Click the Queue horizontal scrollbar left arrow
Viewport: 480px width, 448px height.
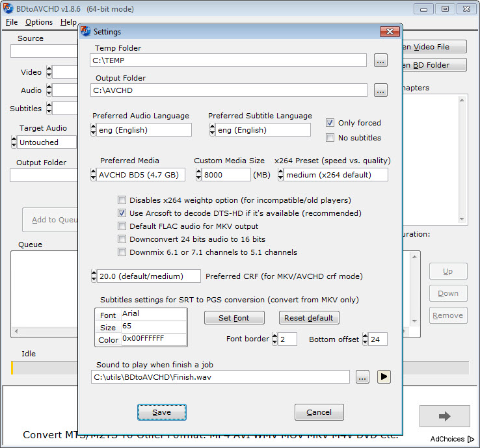coord(16,331)
